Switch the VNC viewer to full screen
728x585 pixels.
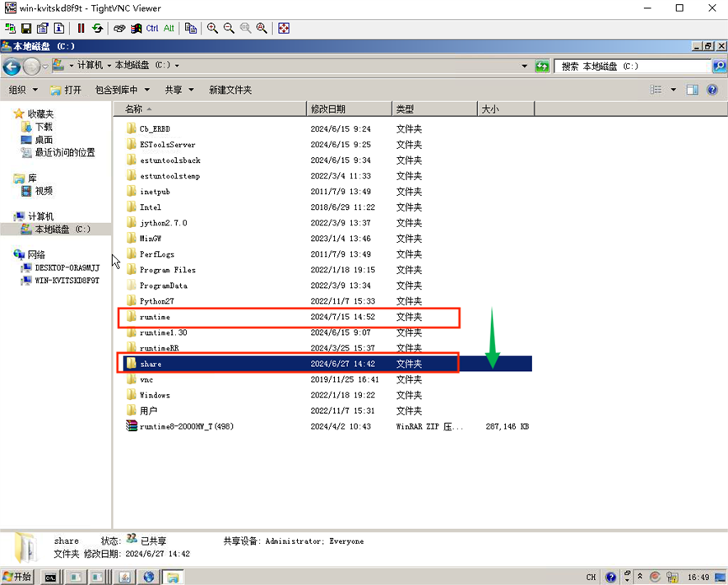(x=284, y=28)
